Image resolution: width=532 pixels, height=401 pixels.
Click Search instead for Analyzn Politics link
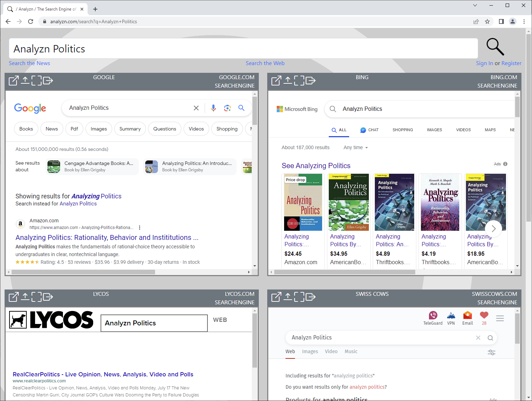(78, 204)
